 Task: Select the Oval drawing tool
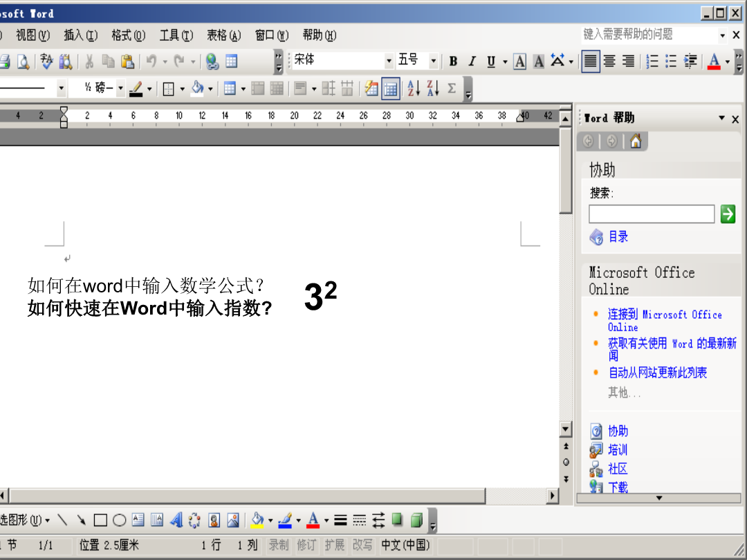point(119,520)
